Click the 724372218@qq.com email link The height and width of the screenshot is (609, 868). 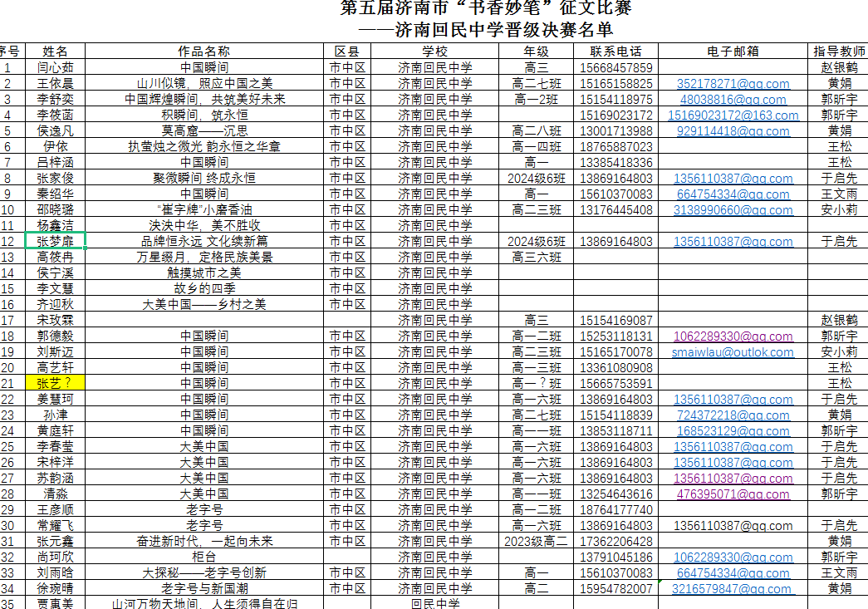pyautogui.click(x=733, y=415)
